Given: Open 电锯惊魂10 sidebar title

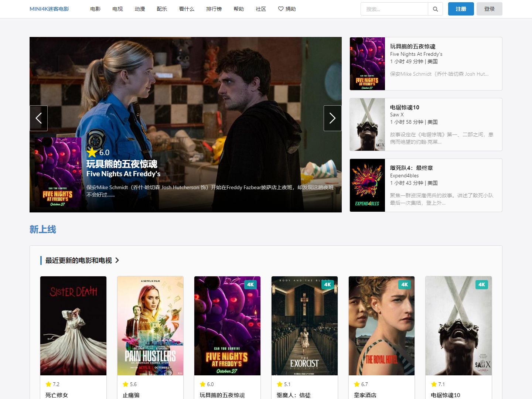Looking at the screenshot, I should click(x=405, y=108).
